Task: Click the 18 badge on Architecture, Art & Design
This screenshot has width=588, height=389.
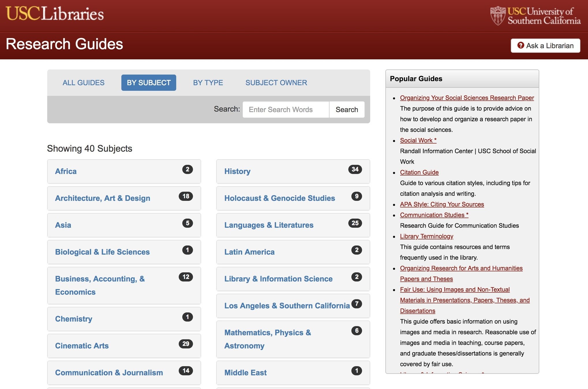Action: pos(186,197)
